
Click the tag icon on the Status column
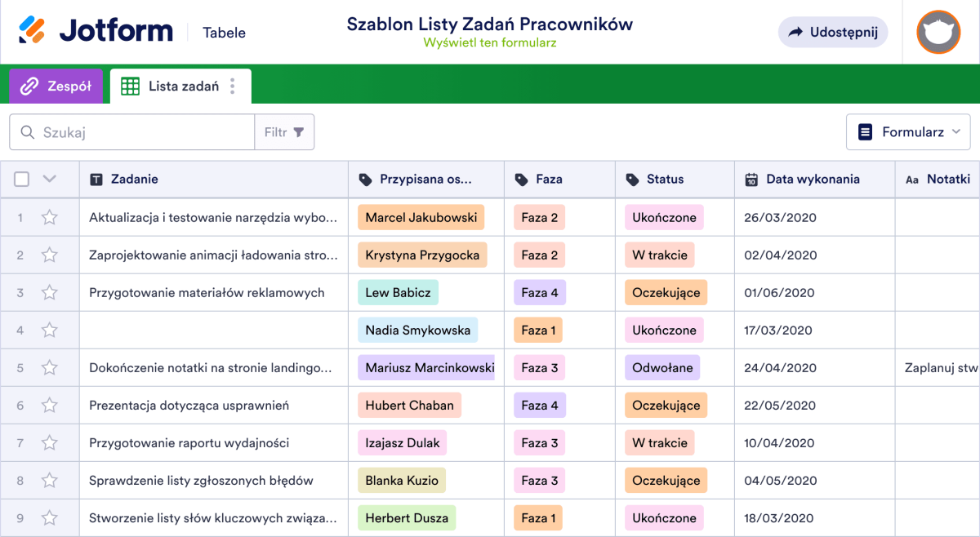pos(631,179)
